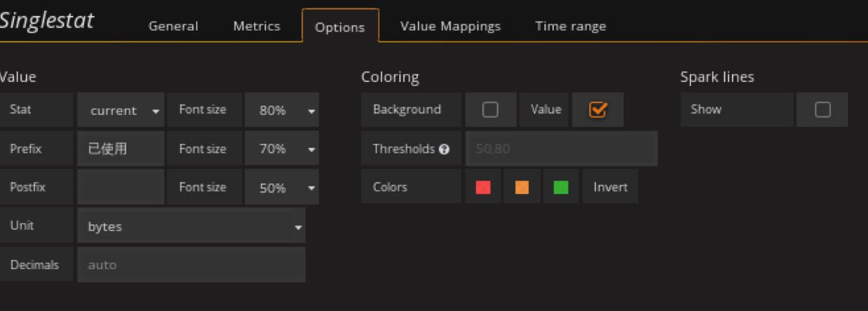Click the Thresholds help question-mark icon
Screen dimensions: 868x311
pos(444,149)
